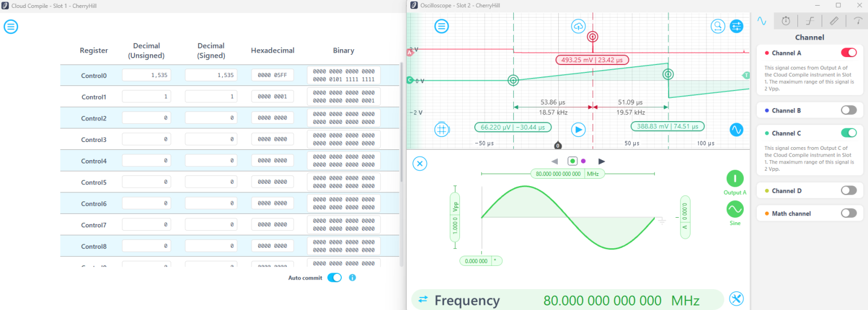Switch to the Timebase stopwatch tab
The image size is (868, 310).
pyautogui.click(x=785, y=21)
